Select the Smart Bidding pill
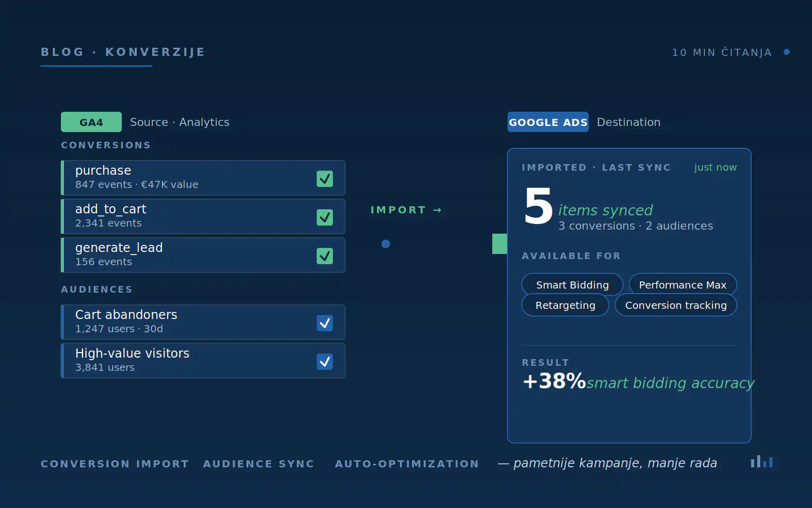The width and height of the screenshot is (812, 508). tap(572, 284)
